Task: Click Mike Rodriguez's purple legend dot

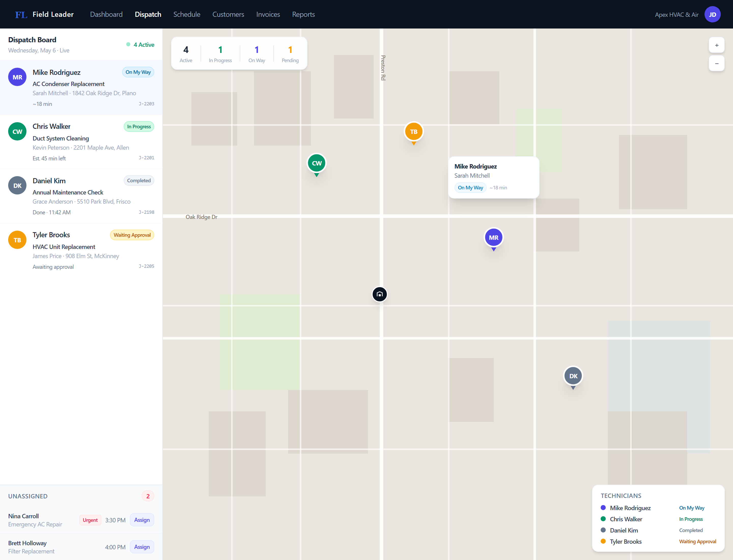Action: (x=603, y=508)
